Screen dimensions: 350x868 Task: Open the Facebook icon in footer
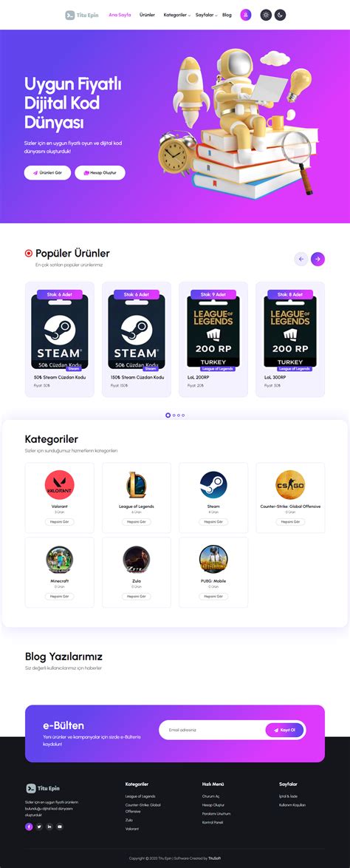click(29, 827)
